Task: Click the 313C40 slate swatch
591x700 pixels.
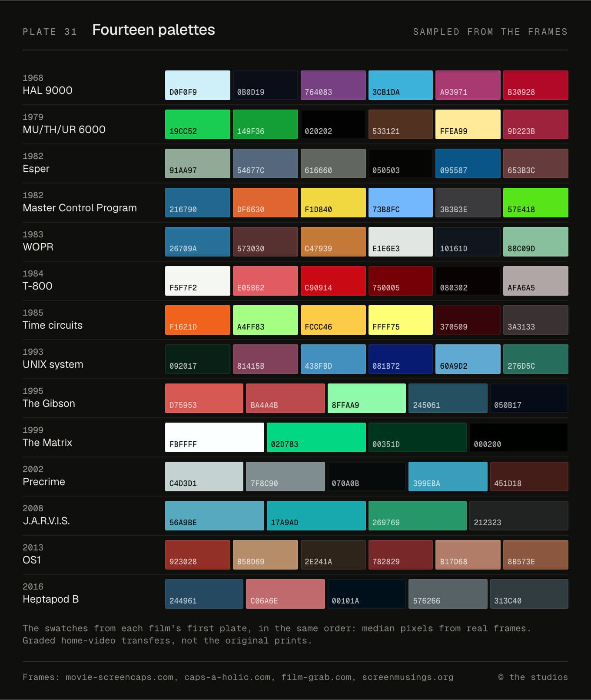Action: click(x=529, y=594)
